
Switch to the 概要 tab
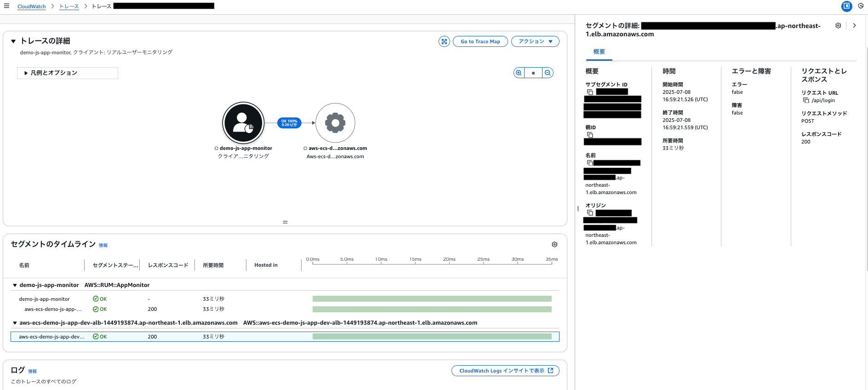pyautogui.click(x=599, y=52)
